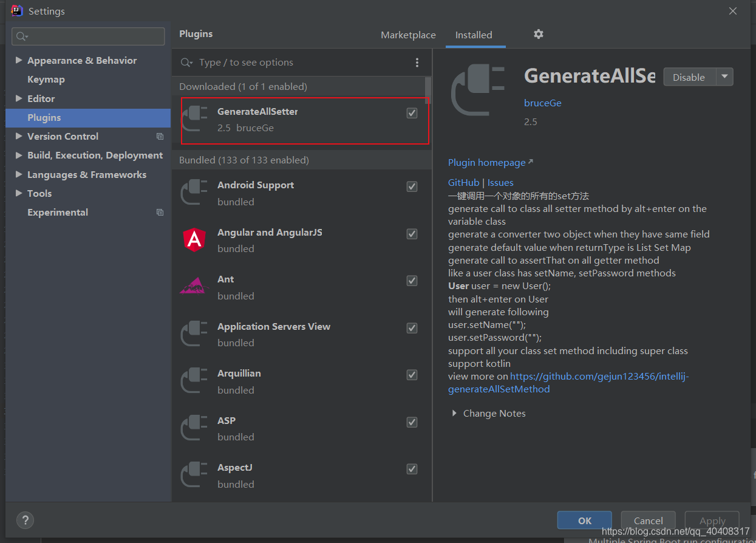The image size is (756, 543).
Task: Expand the Tools settings node
Action: [x=19, y=193]
